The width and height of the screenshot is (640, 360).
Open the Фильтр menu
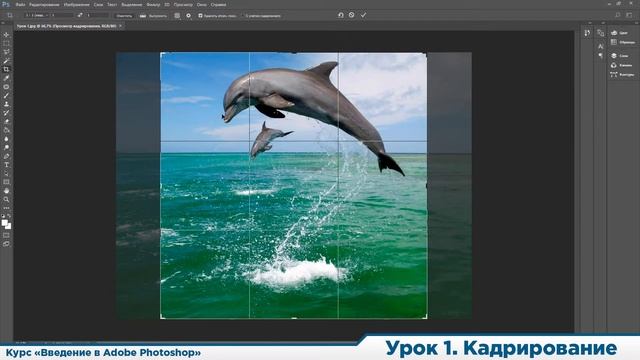153,5
